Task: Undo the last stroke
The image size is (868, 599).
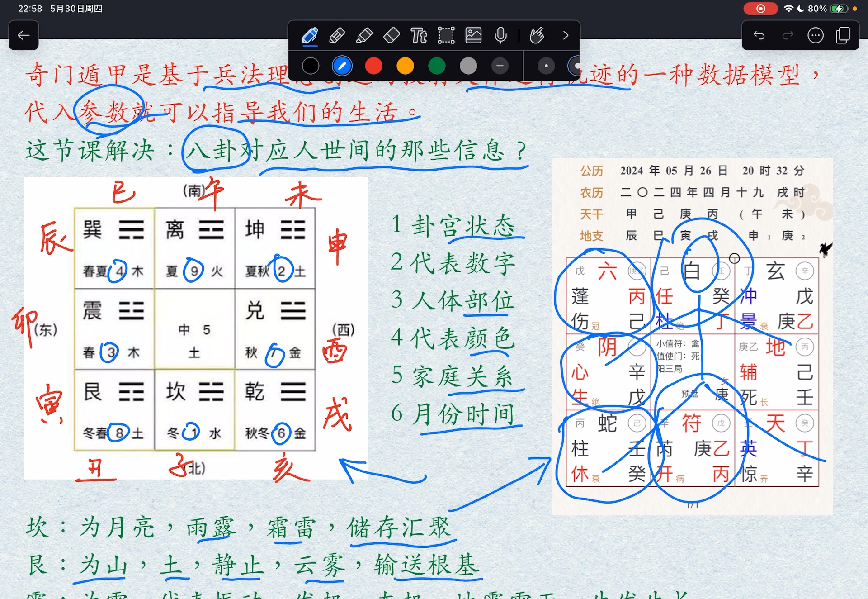Action: coord(759,35)
